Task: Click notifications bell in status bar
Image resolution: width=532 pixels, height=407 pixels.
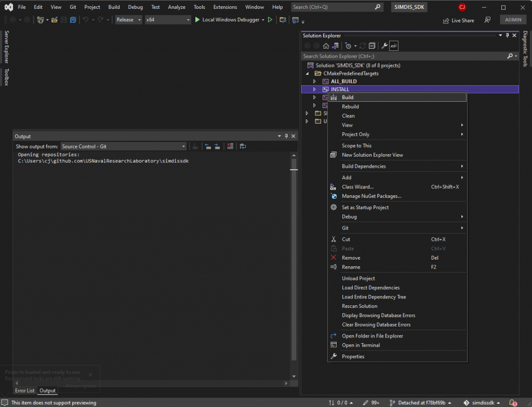Action: click(513, 403)
